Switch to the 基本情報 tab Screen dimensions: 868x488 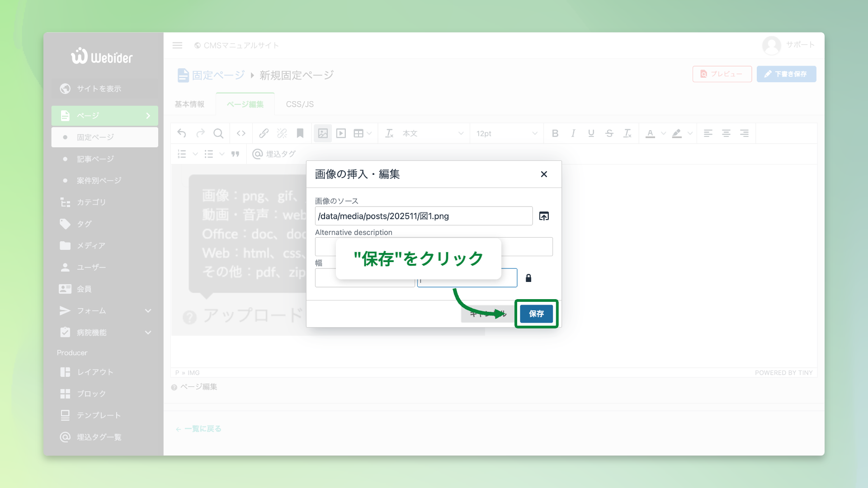[x=189, y=104]
